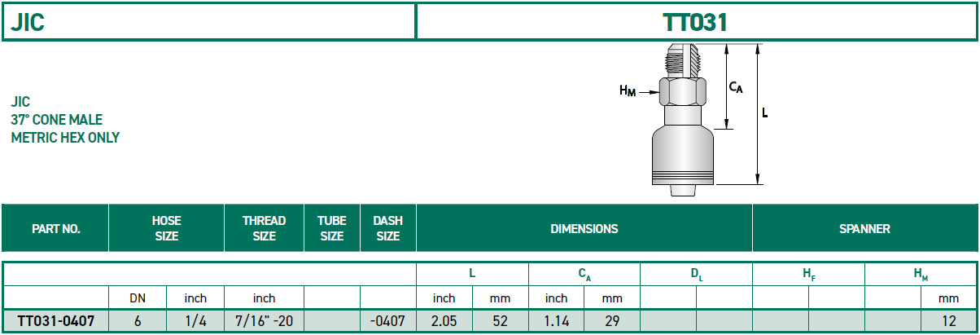Click the L dimension subheader in the table
The width and height of the screenshot is (980, 335).
[472, 275]
